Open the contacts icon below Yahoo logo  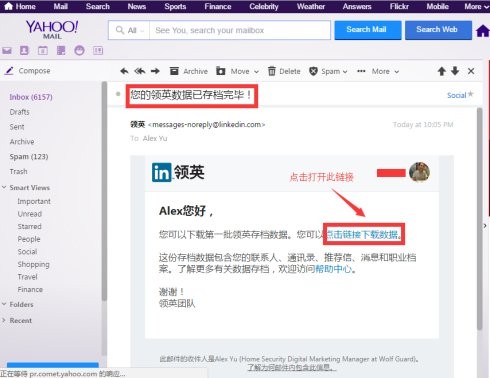(24, 50)
